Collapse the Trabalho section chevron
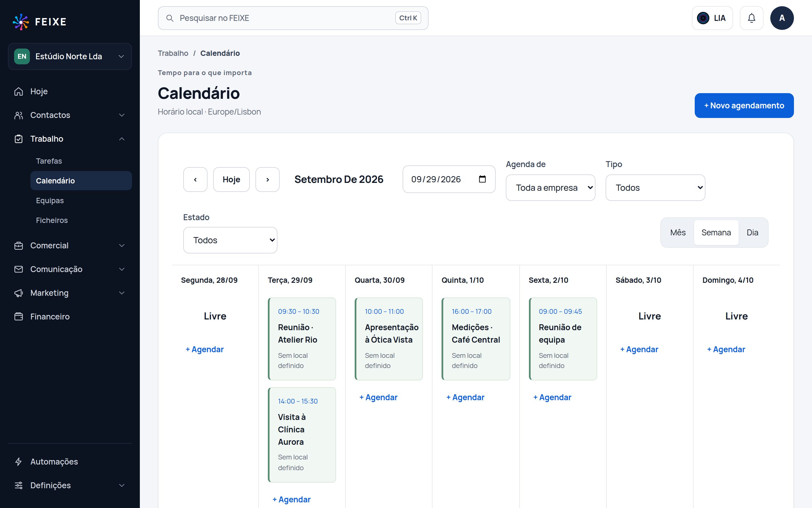Screen dimensions: 812x508 point(122,139)
